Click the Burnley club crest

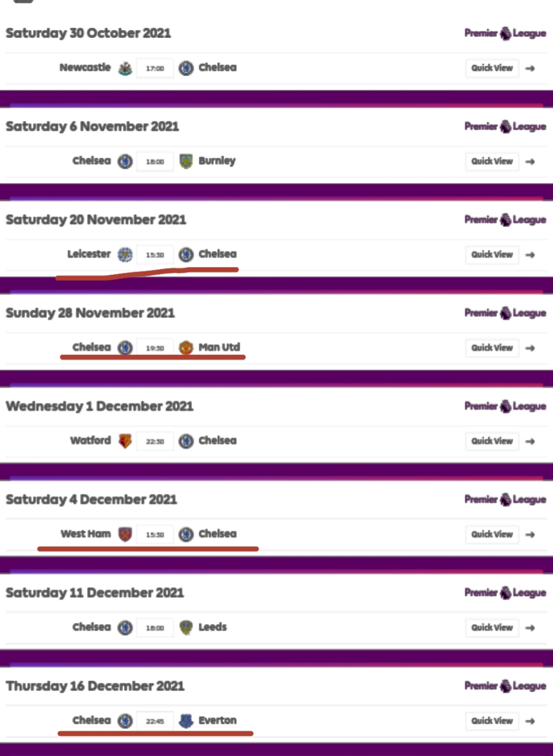tap(185, 161)
